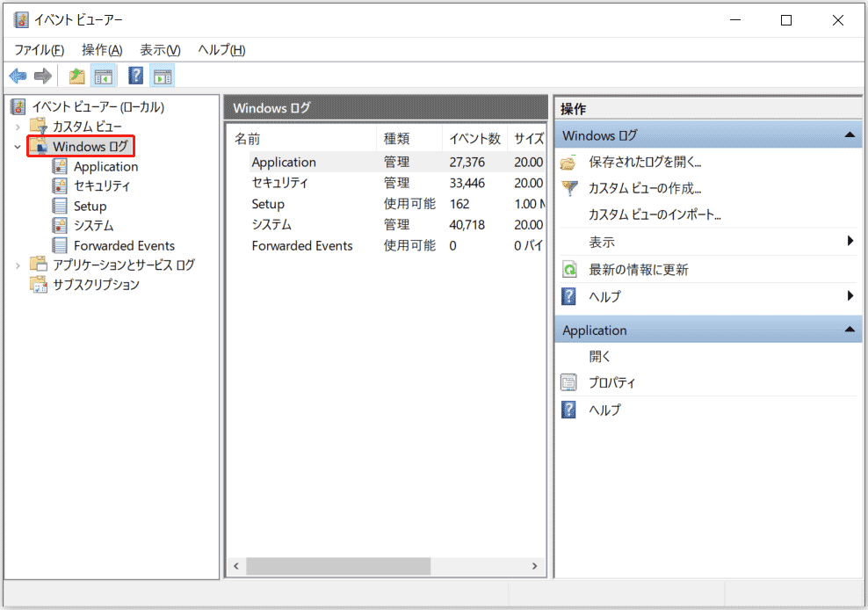This screenshot has height=610, width=868.
Task: Expand the アプリケーションとサービス ログ node
Action: click(x=18, y=265)
